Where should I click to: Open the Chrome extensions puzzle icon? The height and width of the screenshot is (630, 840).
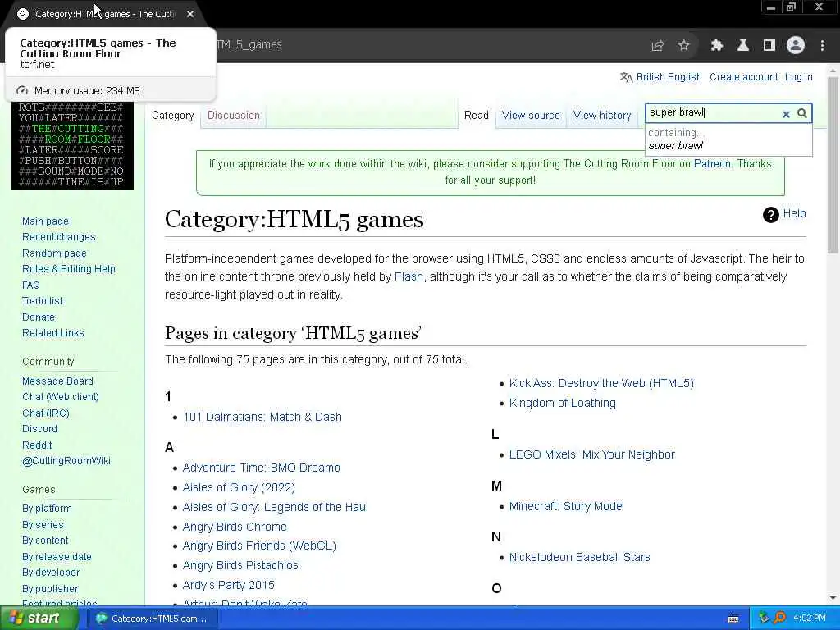point(717,46)
